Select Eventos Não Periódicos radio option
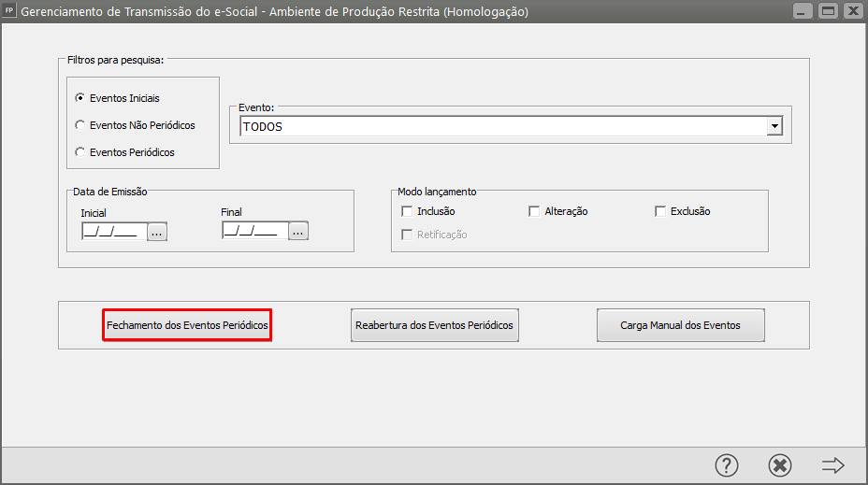 tap(80, 125)
